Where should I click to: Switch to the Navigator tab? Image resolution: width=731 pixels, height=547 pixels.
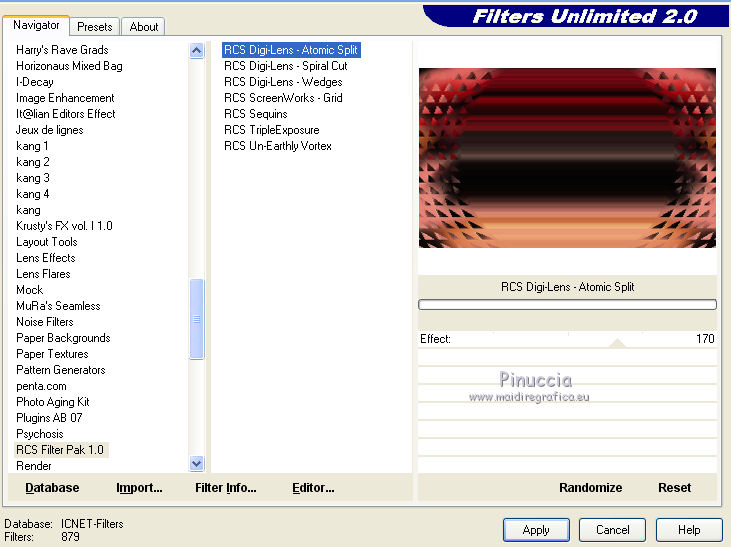coord(36,25)
